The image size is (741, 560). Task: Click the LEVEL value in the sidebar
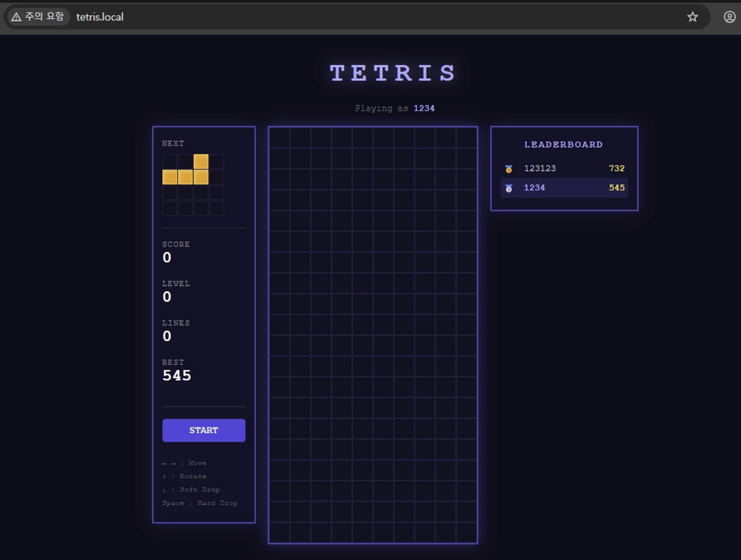click(x=167, y=297)
